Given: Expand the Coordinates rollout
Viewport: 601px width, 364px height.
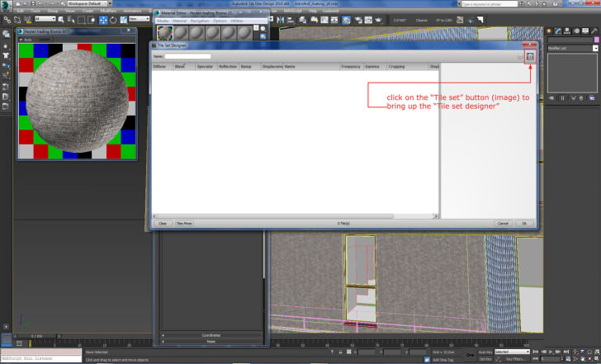Looking at the screenshot, I should (212, 335).
